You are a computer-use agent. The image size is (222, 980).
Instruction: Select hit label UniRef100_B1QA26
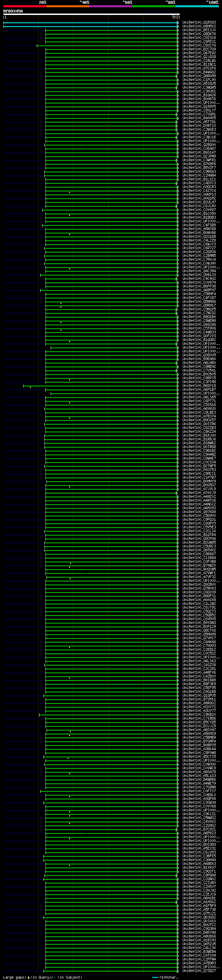point(199,95)
